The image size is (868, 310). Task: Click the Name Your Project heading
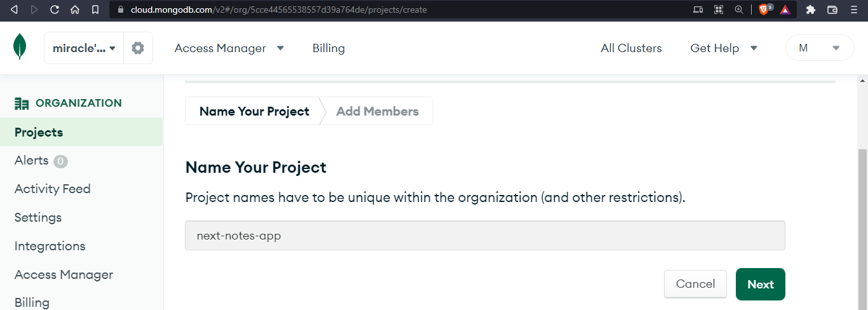256,168
